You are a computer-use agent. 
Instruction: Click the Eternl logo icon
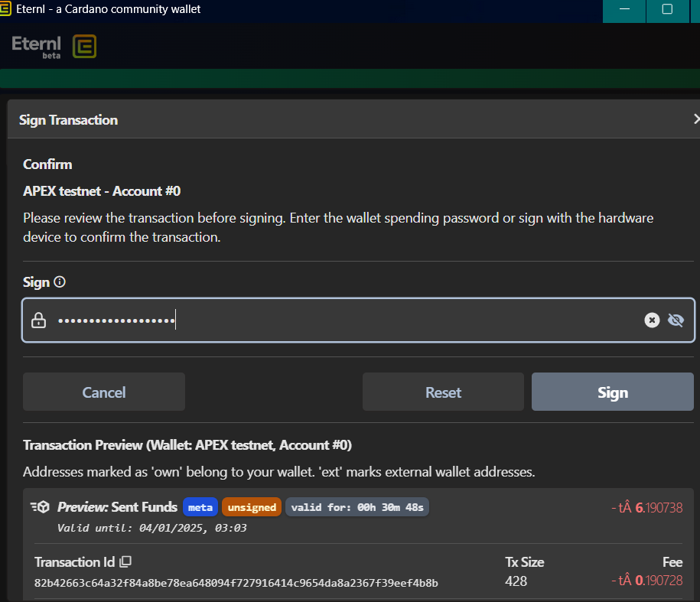[x=84, y=46]
